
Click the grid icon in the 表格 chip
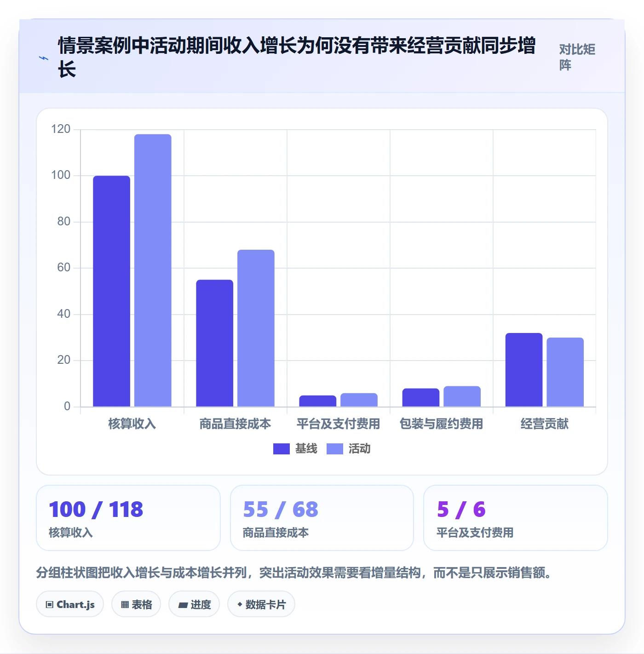(125, 605)
